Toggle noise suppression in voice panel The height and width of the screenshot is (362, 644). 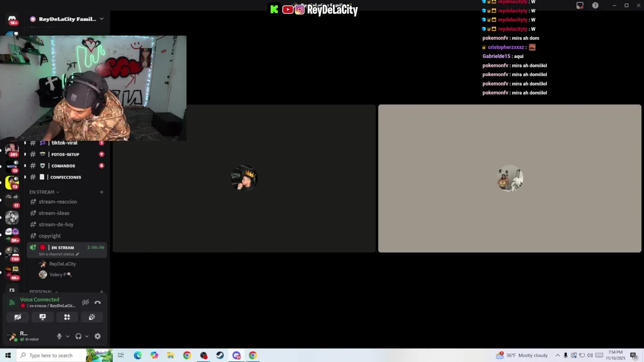(x=86, y=302)
